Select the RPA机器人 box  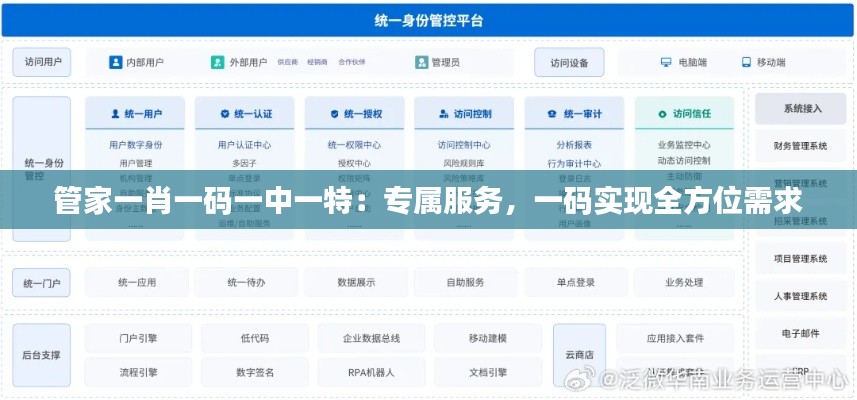tap(371, 373)
